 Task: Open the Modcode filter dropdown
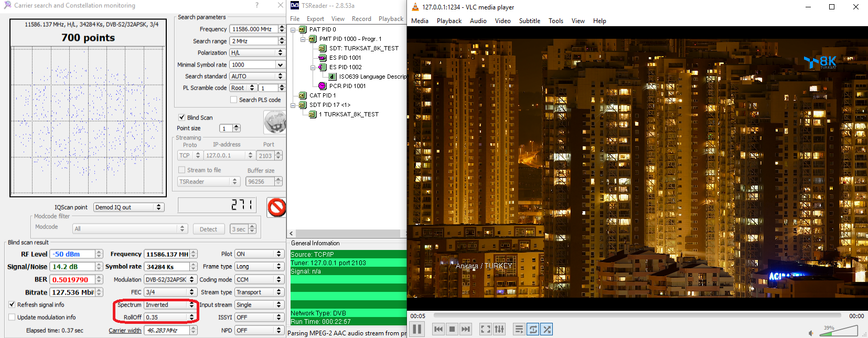click(130, 228)
